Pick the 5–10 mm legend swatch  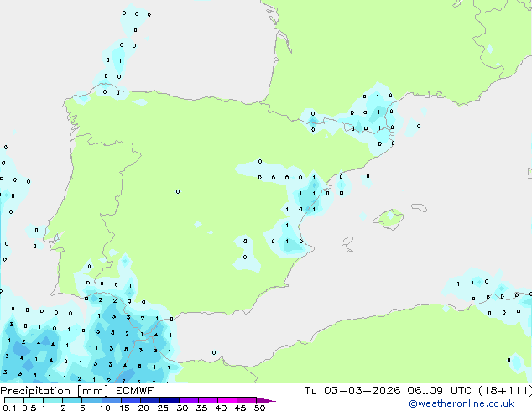[x=91, y=400]
